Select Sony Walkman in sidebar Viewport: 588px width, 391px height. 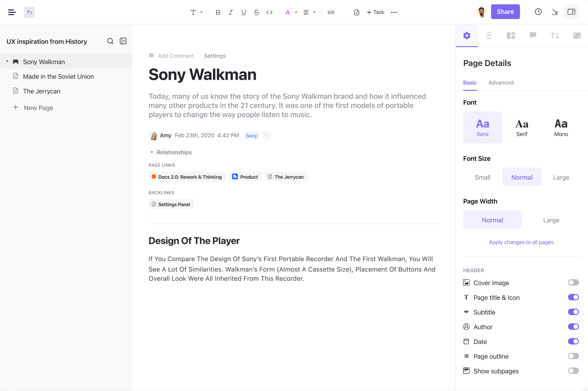(66, 61)
